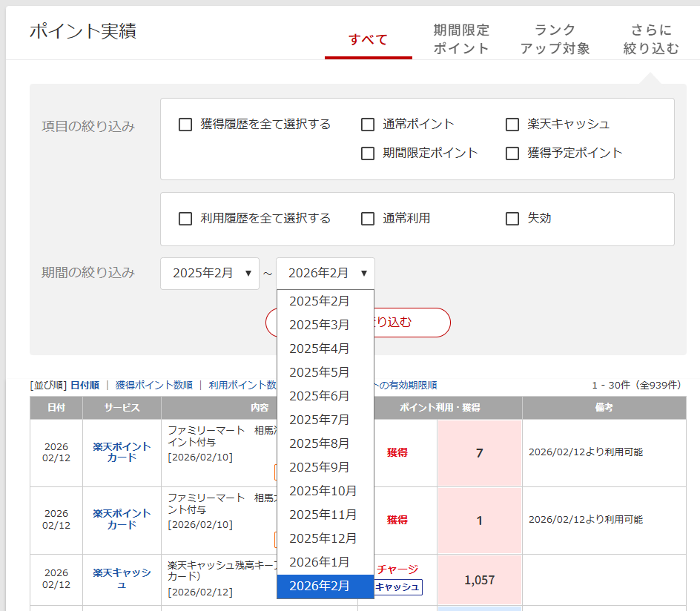
Task: Enable the 通常ポイント checkbox
Action: click(x=368, y=125)
